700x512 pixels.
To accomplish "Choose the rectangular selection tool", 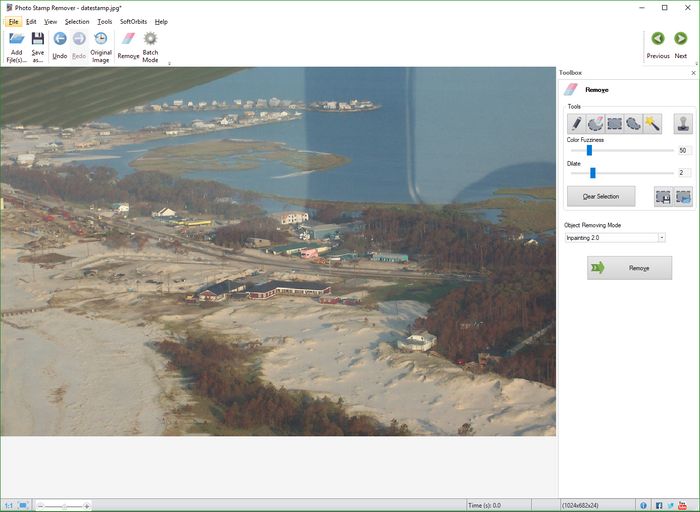I will [x=614, y=123].
